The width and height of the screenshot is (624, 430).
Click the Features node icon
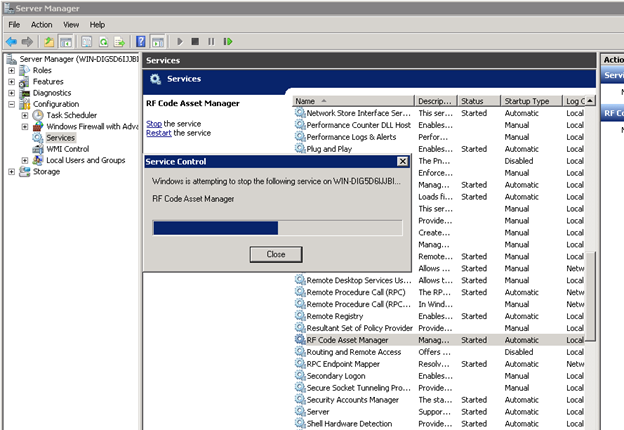click(24, 82)
